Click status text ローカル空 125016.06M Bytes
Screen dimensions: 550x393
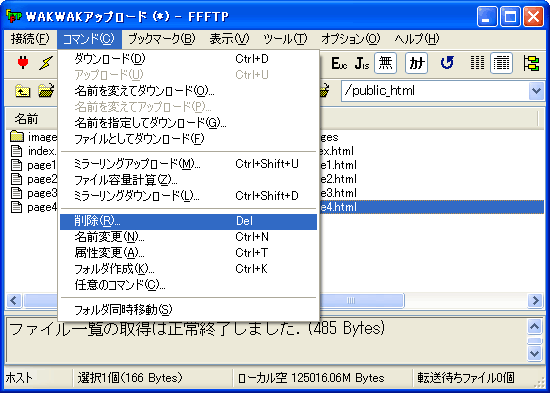(x=311, y=378)
